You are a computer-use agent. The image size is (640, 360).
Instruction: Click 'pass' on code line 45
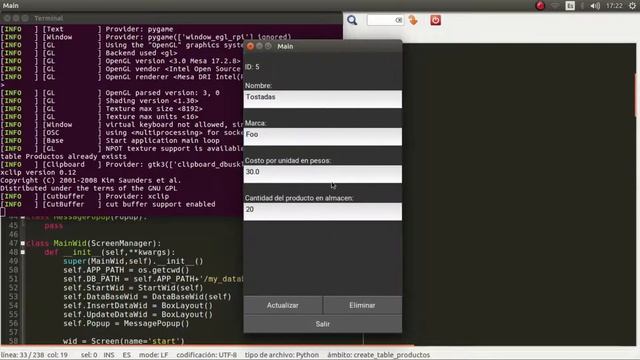tap(54, 226)
